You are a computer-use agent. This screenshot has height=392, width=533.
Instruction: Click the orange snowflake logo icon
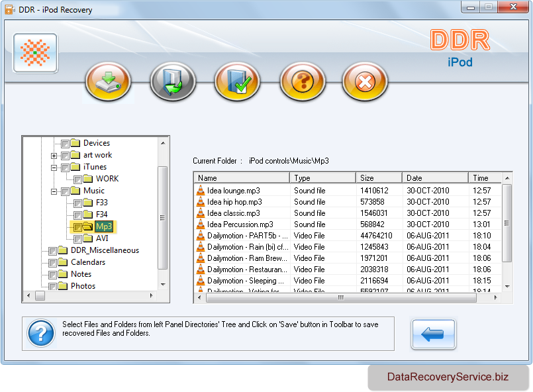(x=35, y=53)
